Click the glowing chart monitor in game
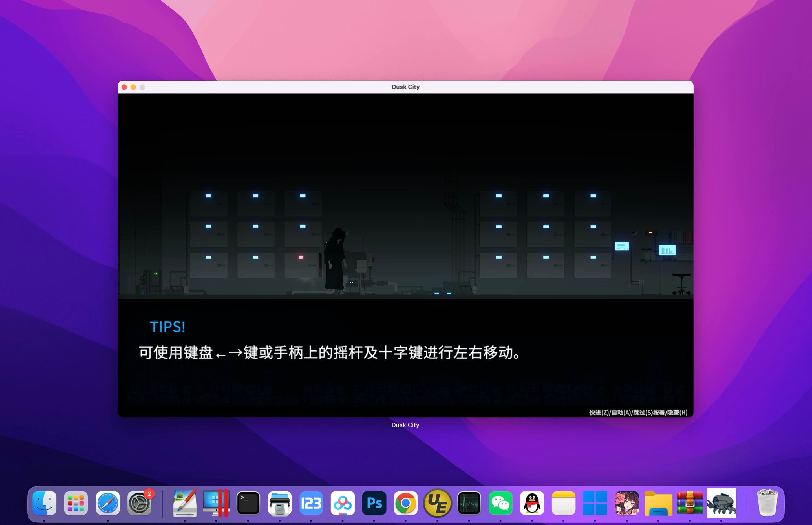812x525 pixels. [667, 250]
